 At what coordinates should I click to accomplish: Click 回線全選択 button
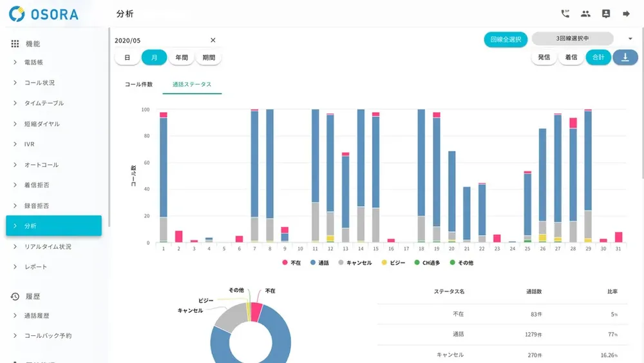[506, 39]
